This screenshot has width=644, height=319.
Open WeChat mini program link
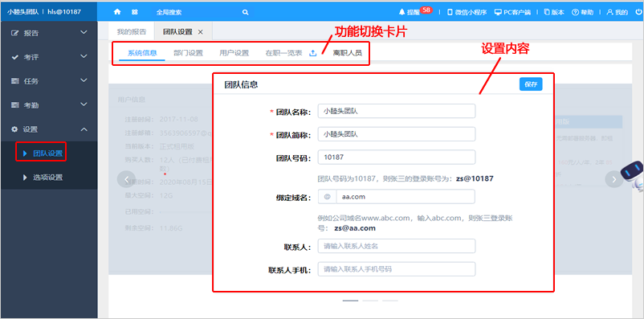[467, 12]
